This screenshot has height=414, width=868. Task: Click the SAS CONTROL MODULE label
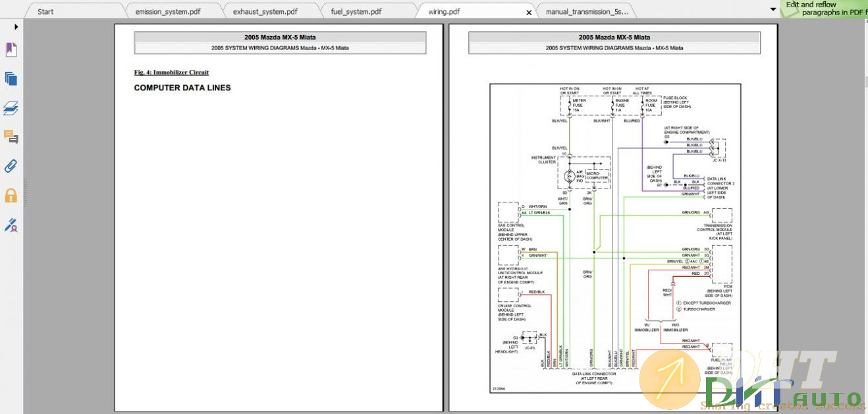(516, 232)
